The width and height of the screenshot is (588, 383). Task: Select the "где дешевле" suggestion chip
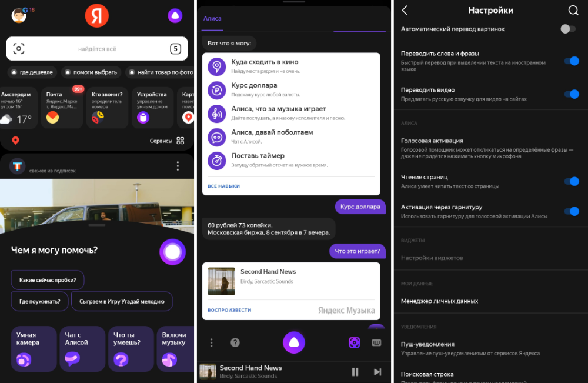tap(32, 72)
